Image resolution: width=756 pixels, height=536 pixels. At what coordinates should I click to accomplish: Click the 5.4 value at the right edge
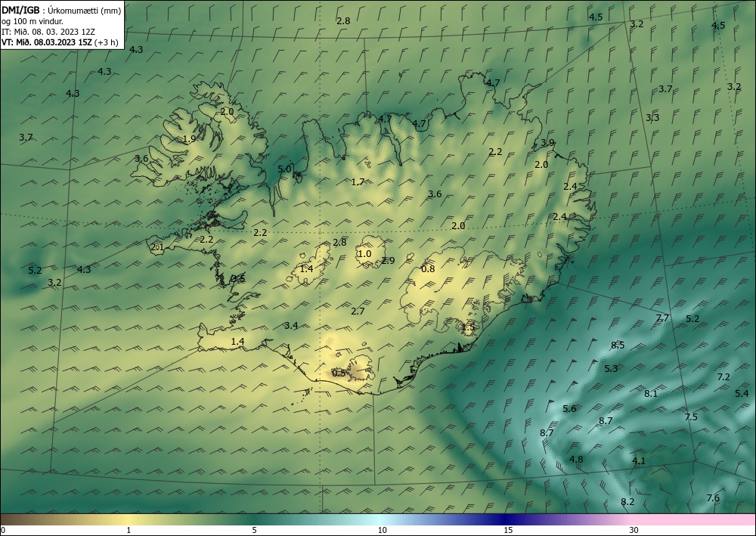[x=742, y=394]
